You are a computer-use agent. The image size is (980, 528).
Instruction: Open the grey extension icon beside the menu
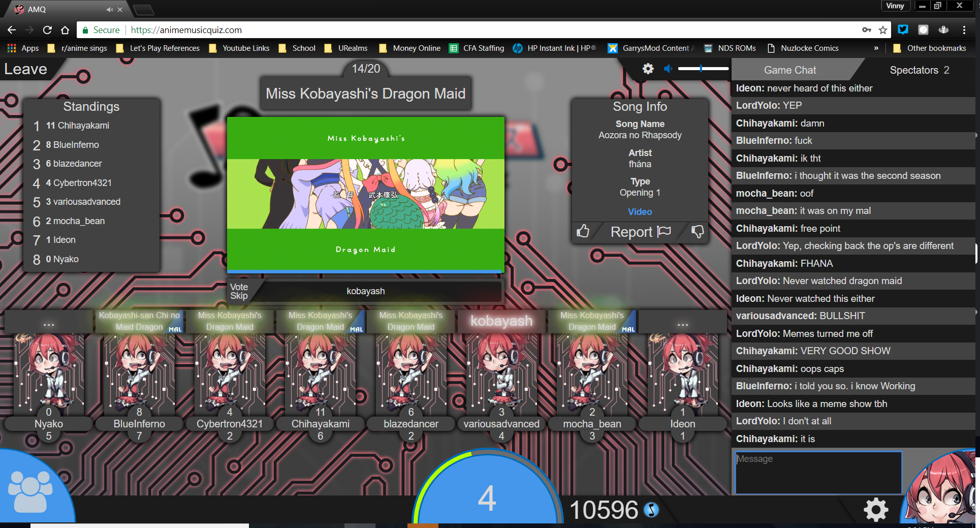[x=943, y=29]
